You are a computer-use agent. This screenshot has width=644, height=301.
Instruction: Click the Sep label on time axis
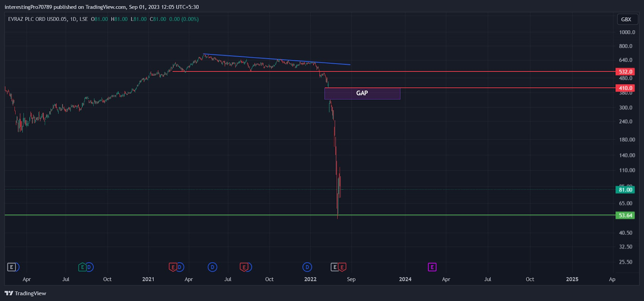click(x=351, y=279)
